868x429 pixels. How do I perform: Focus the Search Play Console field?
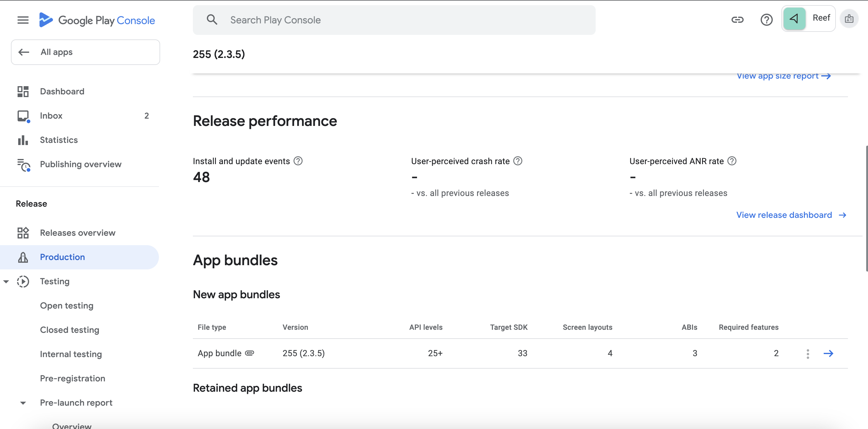coord(394,20)
